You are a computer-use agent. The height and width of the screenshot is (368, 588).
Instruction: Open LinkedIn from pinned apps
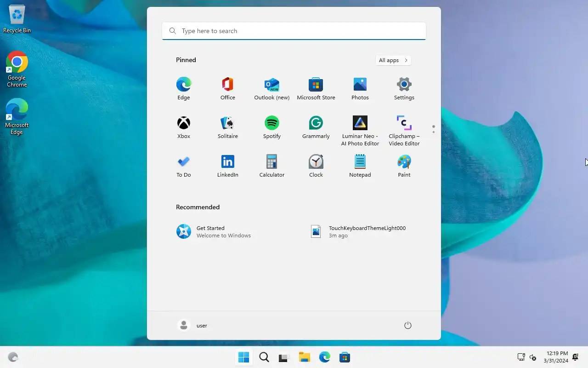(x=228, y=166)
